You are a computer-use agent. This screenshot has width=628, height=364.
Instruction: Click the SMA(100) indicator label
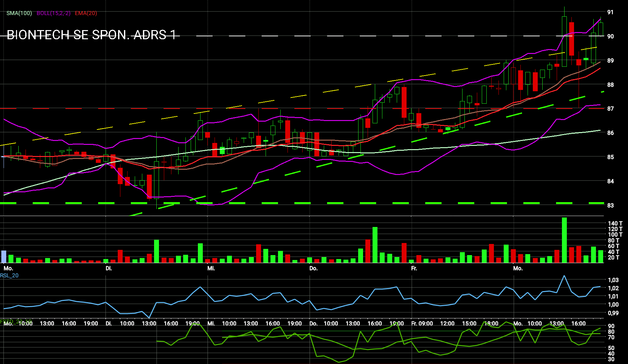click(x=19, y=13)
